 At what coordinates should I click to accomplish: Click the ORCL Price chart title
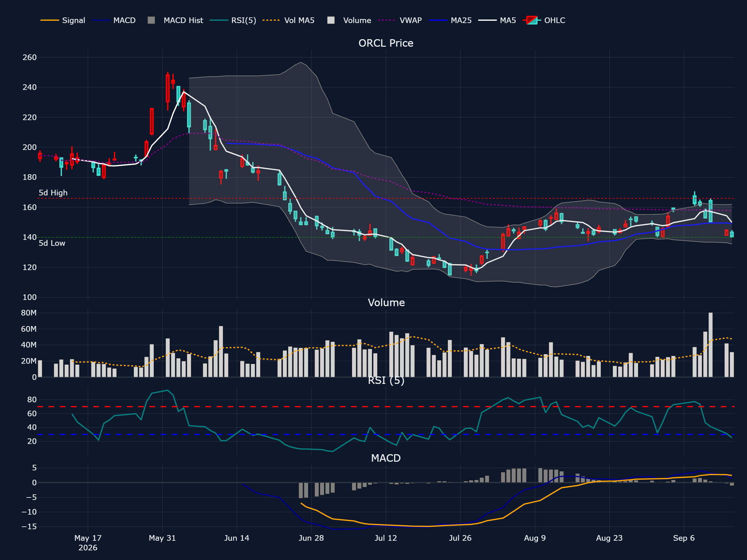(386, 43)
